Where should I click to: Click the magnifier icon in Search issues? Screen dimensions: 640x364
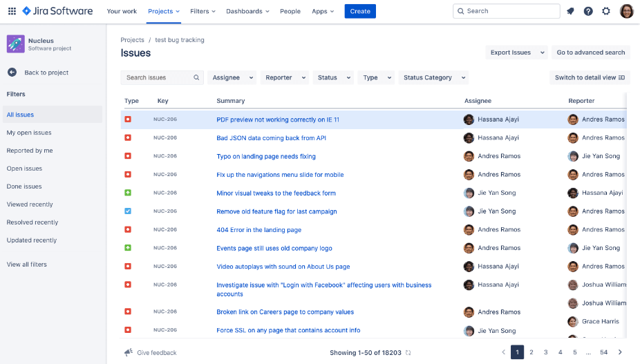click(196, 77)
